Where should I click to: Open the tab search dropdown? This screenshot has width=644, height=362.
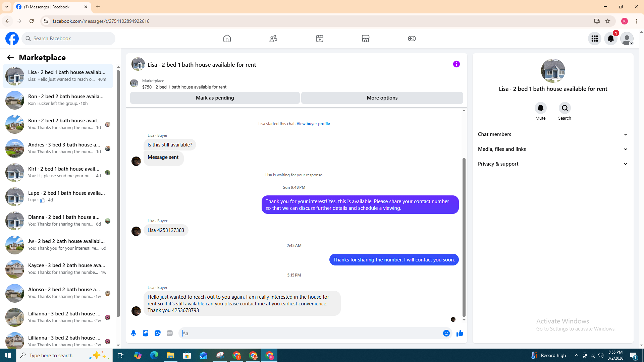point(7,7)
